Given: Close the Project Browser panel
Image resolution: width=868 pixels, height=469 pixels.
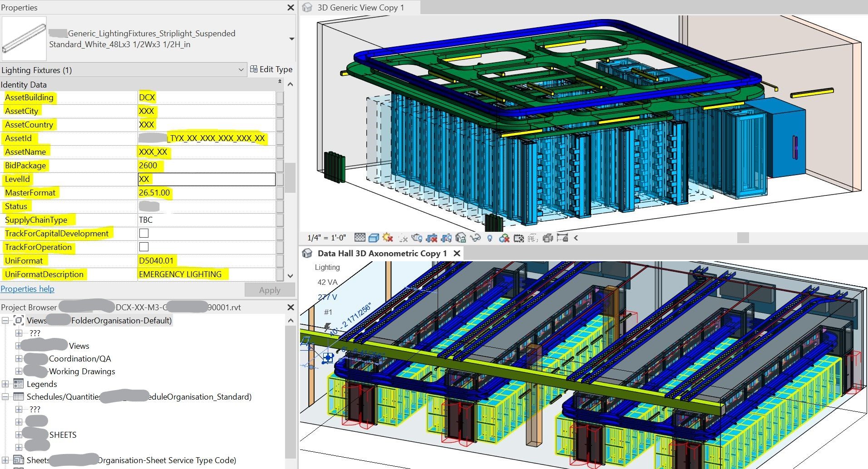Looking at the screenshot, I should point(291,307).
